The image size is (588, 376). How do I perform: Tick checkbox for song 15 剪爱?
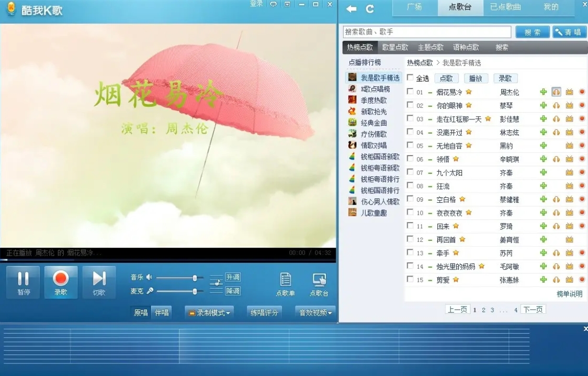point(410,279)
